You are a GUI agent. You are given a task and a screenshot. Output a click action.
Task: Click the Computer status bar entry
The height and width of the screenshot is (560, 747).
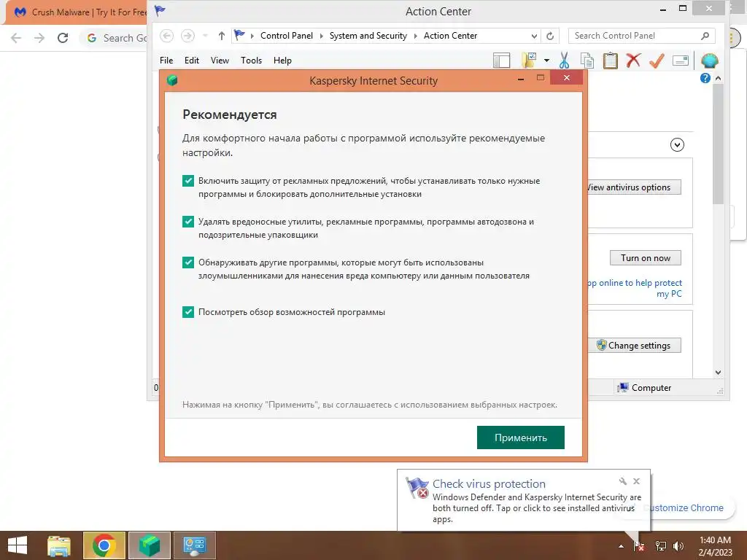[644, 388]
